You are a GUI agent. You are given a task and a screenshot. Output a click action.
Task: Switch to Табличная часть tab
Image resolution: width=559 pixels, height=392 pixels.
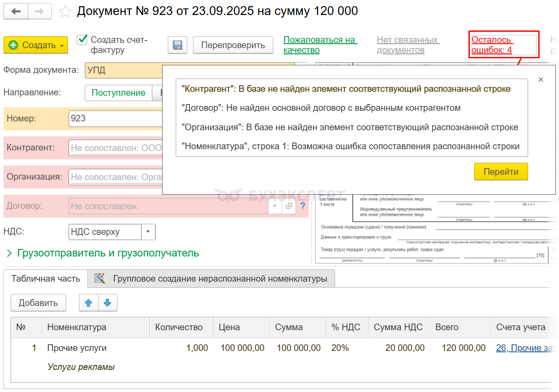pyautogui.click(x=45, y=279)
